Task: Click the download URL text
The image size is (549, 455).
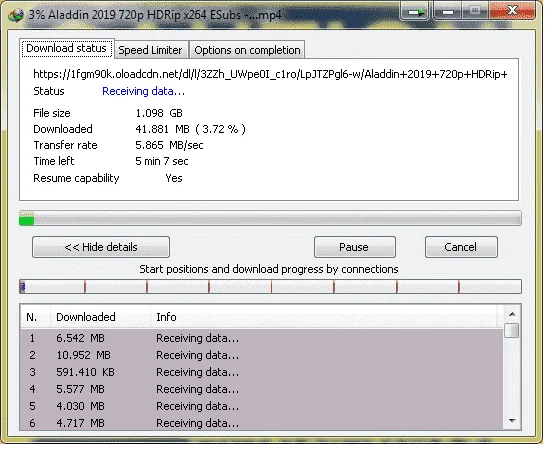Action: click(270, 74)
